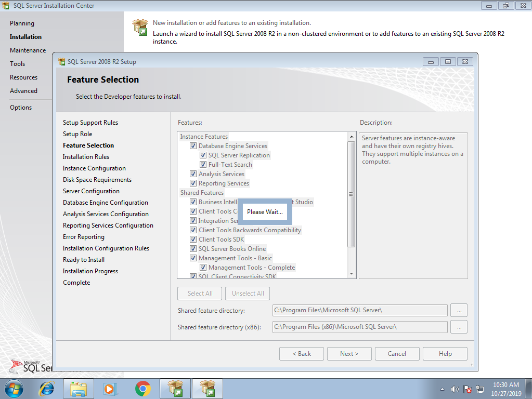
Task: Launch Google Chrome from the taskbar
Action: point(143,389)
